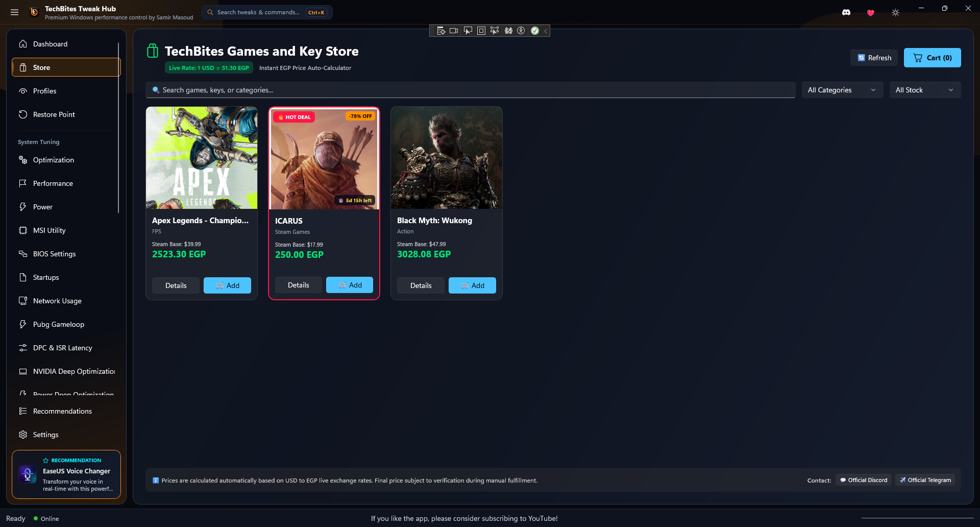Focus the Search tweaks & commands box
980x527 pixels.
pyautogui.click(x=267, y=12)
